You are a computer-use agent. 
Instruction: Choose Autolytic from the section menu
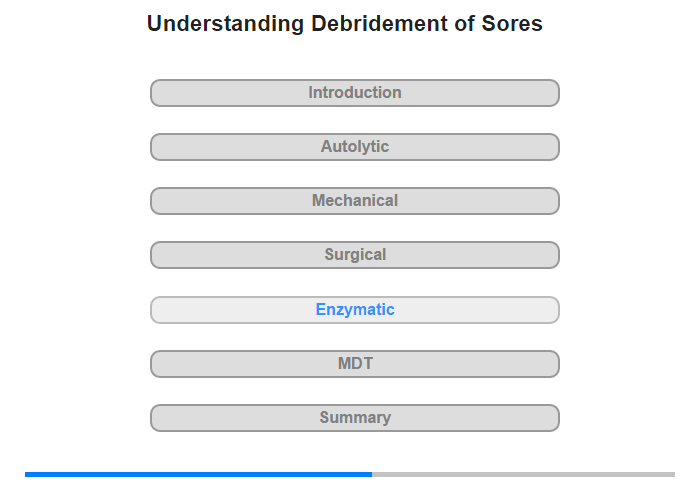(x=355, y=147)
